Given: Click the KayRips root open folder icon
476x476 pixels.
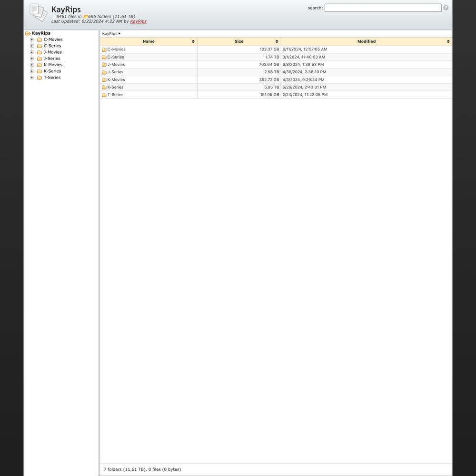Looking at the screenshot, I should (28, 33).
